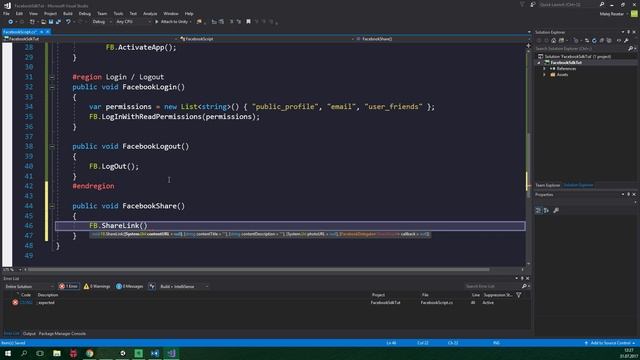Click the Save icon in the toolbar
Viewport: 640px width, 360px height.
[51, 22]
